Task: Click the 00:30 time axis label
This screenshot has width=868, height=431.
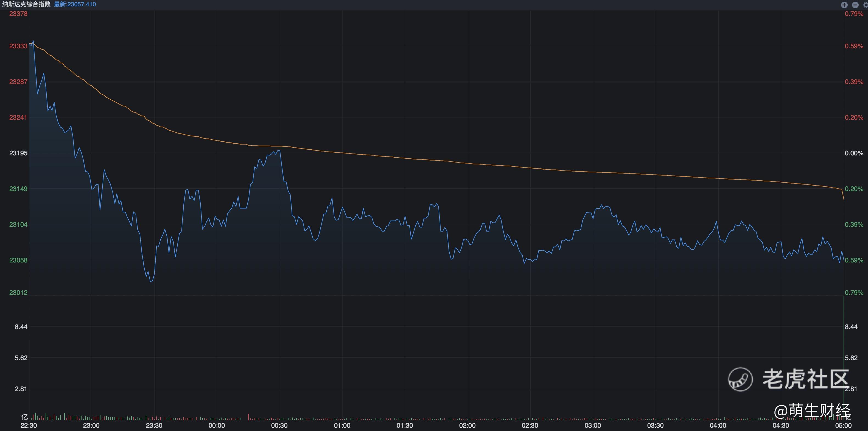Action: [x=279, y=426]
